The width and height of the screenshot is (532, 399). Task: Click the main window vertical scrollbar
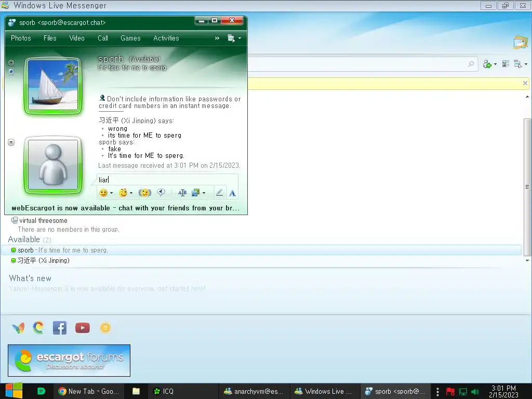click(x=527, y=187)
